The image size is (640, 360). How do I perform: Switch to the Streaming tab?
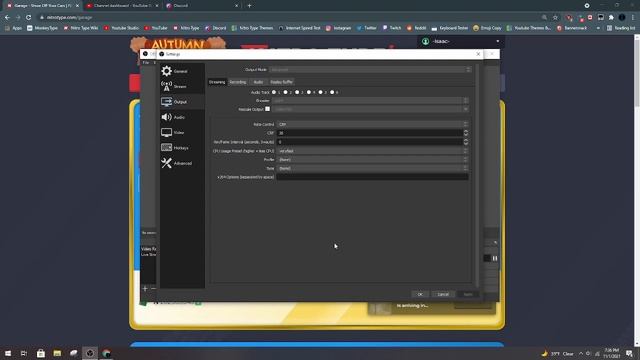217,82
